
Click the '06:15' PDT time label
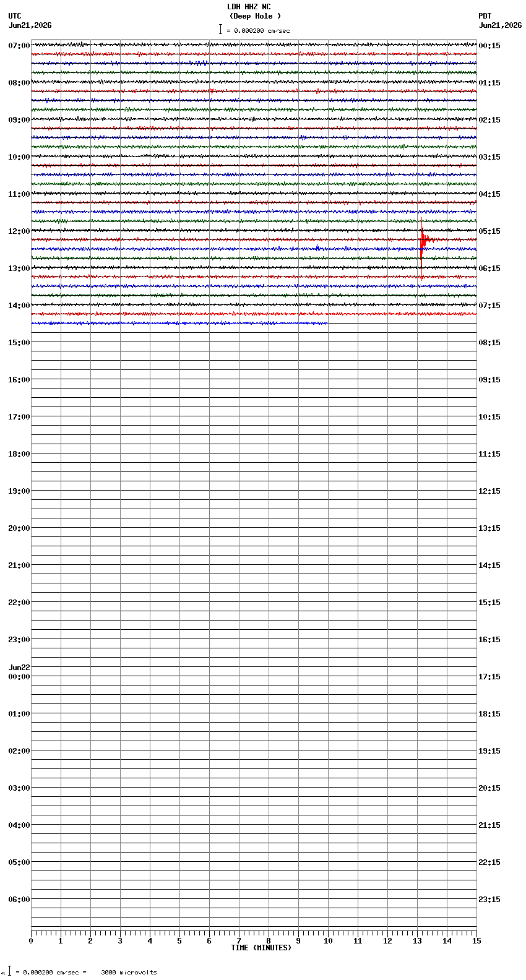[489, 269]
